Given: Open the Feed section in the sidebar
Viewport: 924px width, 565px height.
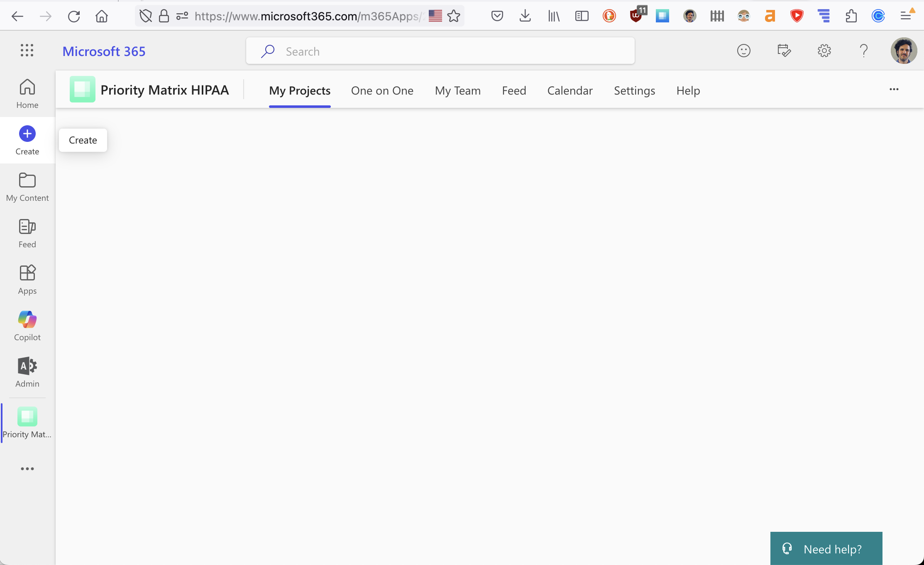Looking at the screenshot, I should [x=27, y=233].
